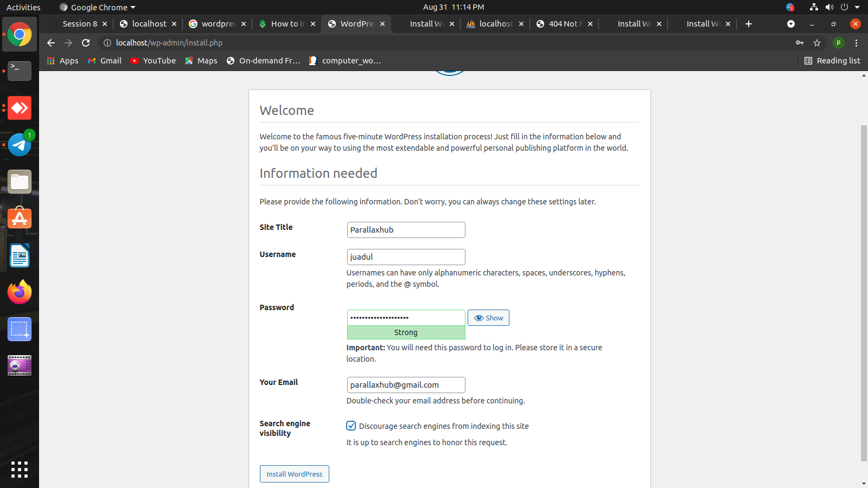Screen dimensions: 868x488
Task: Open the Activities overview
Action: pos(23,7)
